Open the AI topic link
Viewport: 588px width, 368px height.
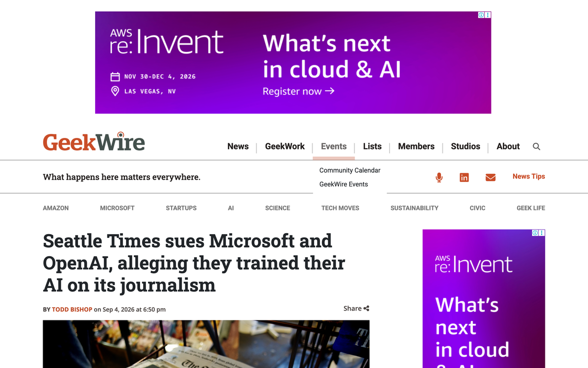(x=231, y=208)
